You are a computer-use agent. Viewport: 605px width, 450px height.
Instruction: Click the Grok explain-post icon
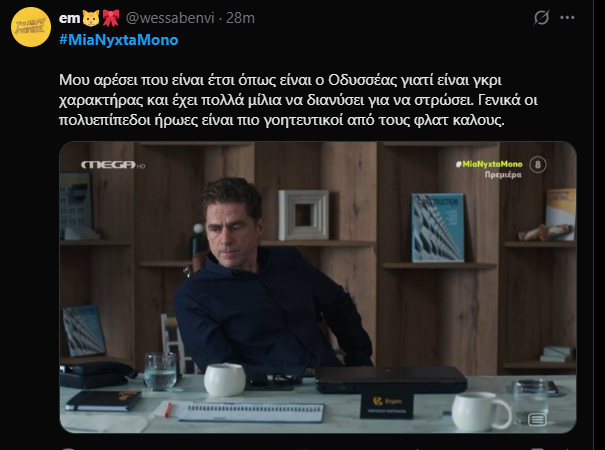541,17
